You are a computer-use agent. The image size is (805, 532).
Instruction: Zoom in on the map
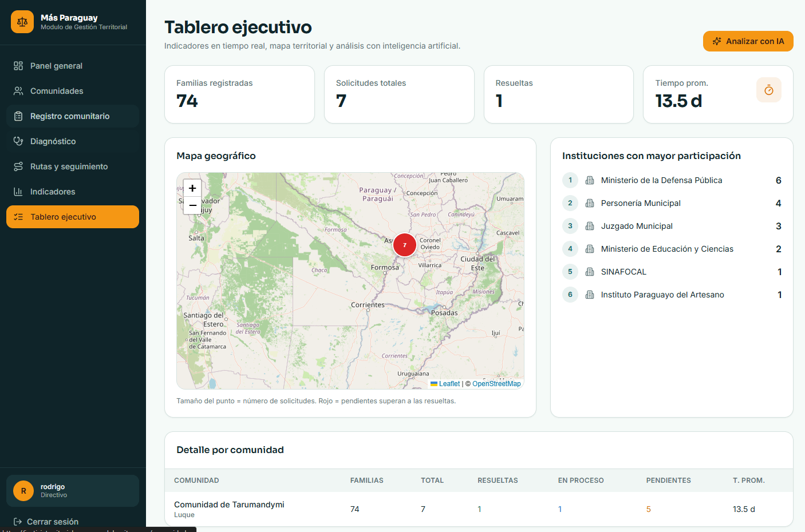pyautogui.click(x=192, y=188)
